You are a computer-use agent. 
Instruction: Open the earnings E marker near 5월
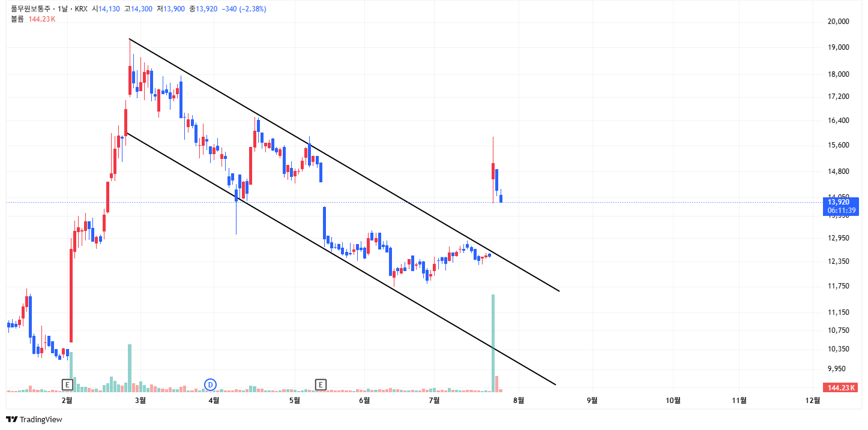coord(321,384)
